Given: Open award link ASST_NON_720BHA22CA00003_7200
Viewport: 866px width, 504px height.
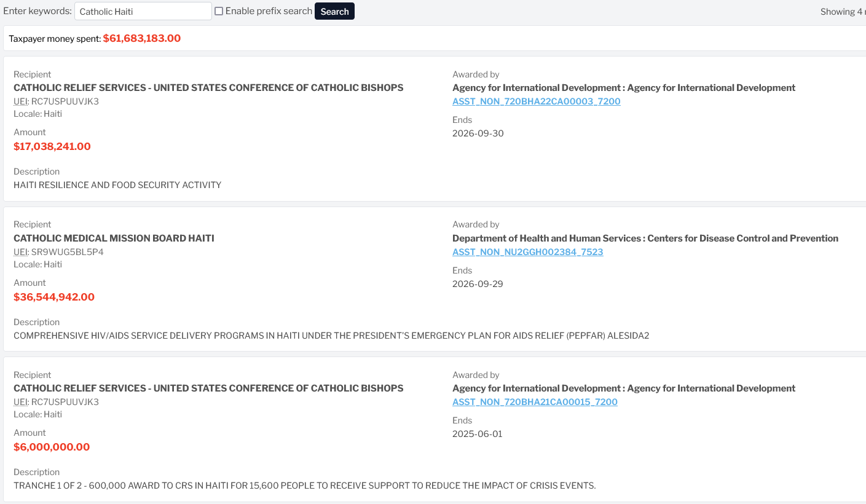Looking at the screenshot, I should pos(537,101).
